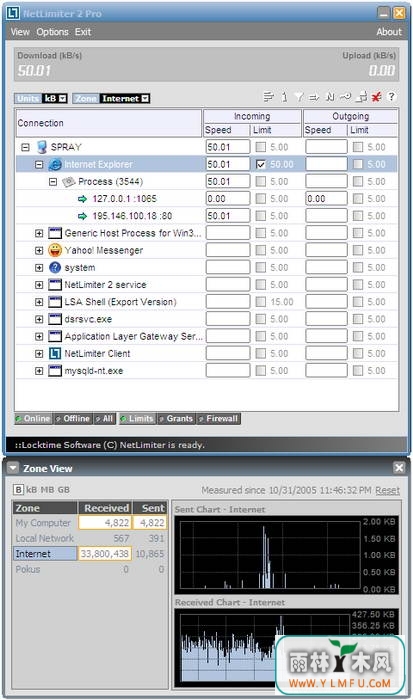413x700 pixels.
Task: Enable Process (3544) incoming limit checkbox
Action: click(261, 181)
